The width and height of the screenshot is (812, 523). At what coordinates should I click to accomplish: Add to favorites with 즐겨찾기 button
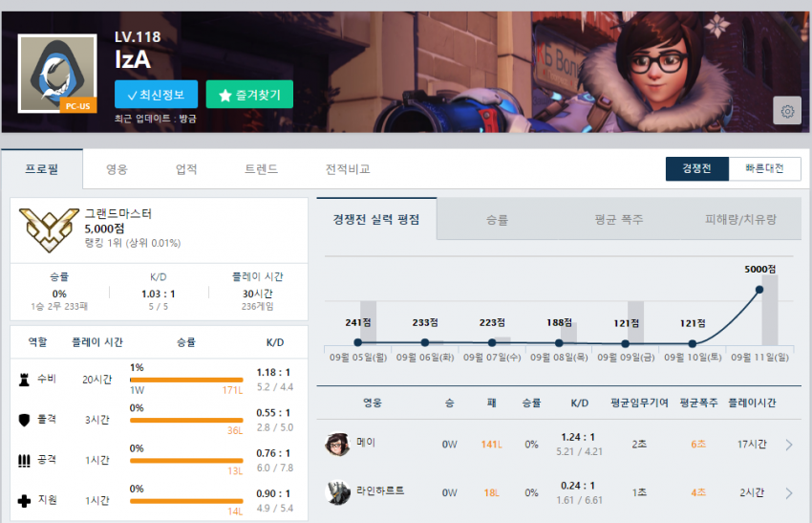click(x=249, y=95)
